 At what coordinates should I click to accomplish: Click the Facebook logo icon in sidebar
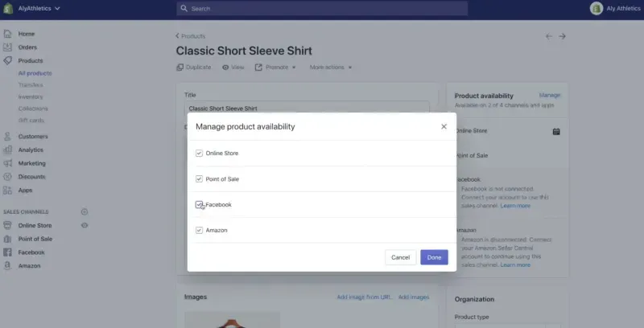pyautogui.click(x=7, y=252)
